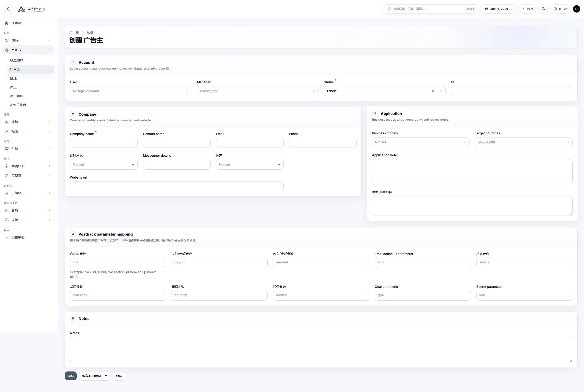Click the 广告主 breadcrumb link
Image resolution: width=584 pixels, height=392 pixels.
[74, 32]
